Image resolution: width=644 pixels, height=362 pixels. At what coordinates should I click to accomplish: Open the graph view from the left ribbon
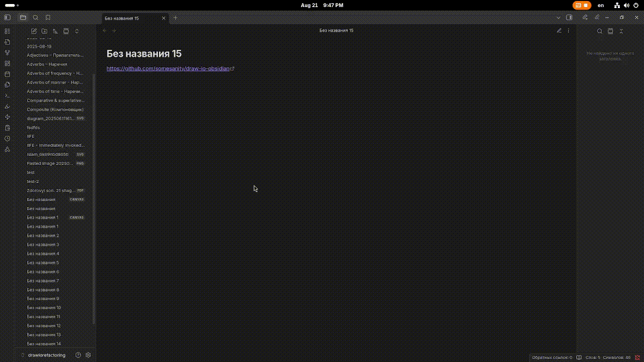(7, 52)
